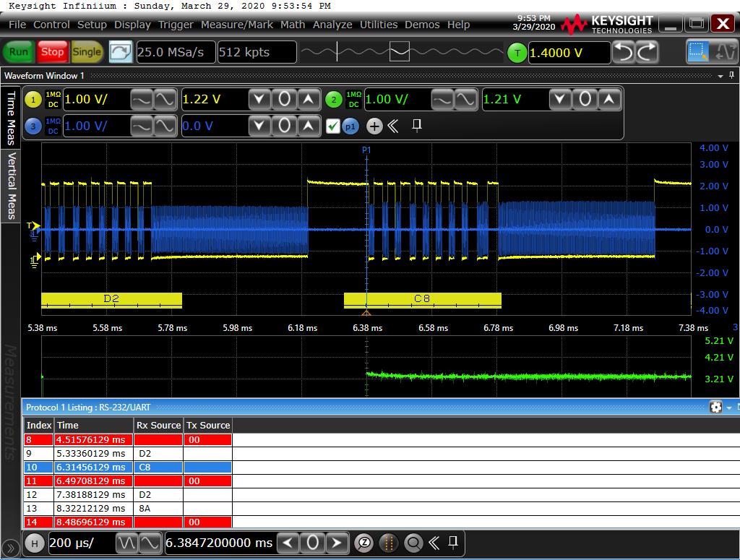Click the auto scale icon beside Single
740x560 pixels.
[120, 52]
